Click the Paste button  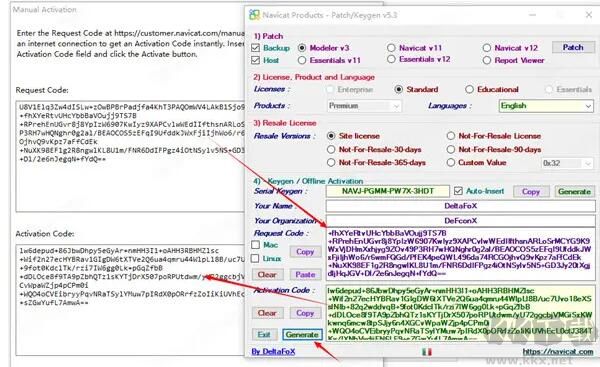[x=305, y=274]
